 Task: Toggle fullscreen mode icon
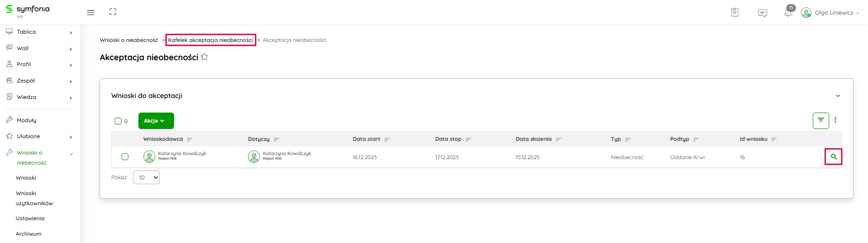(113, 12)
